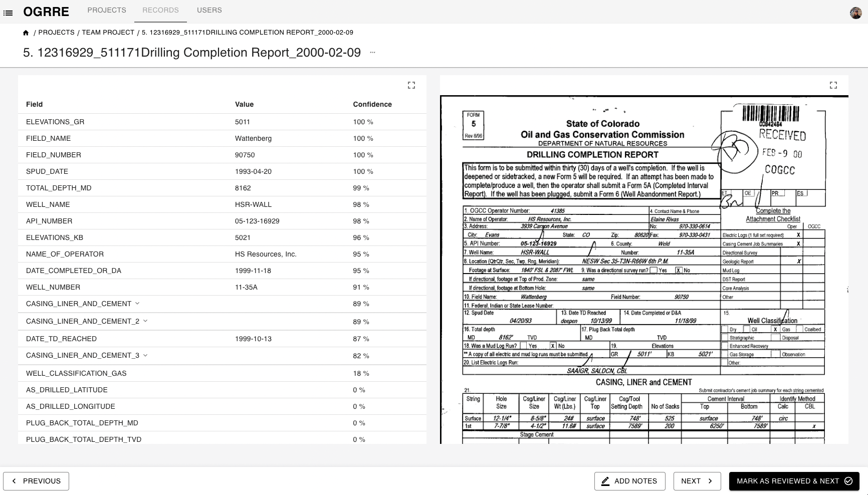868x495 pixels.
Task: Click the current record breadcrumb
Action: (x=248, y=32)
